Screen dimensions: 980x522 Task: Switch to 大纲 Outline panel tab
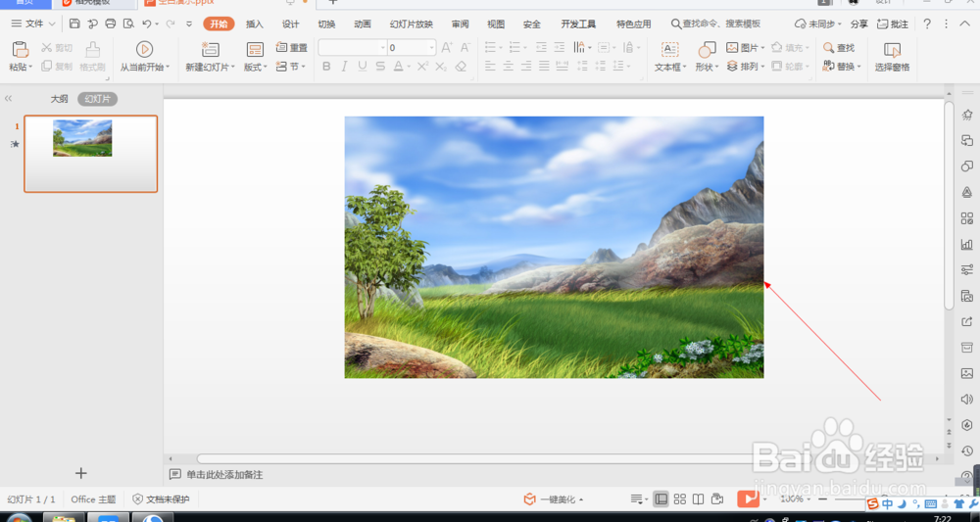[x=60, y=99]
